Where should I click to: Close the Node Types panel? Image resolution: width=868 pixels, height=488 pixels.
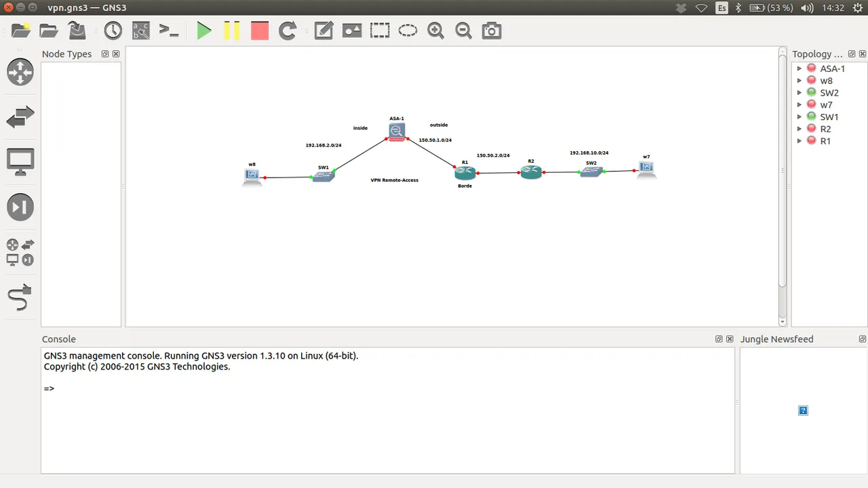[116, 54]
